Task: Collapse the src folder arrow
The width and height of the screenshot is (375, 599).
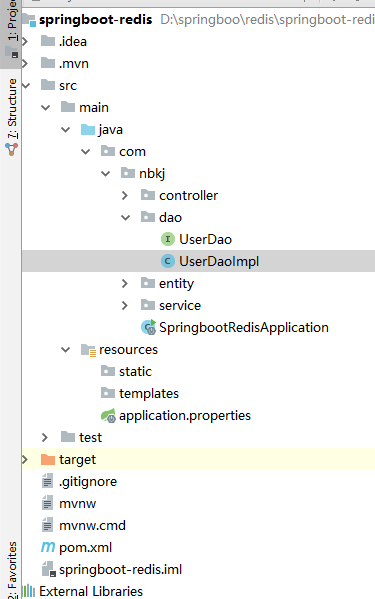Action: pos(26,85)
